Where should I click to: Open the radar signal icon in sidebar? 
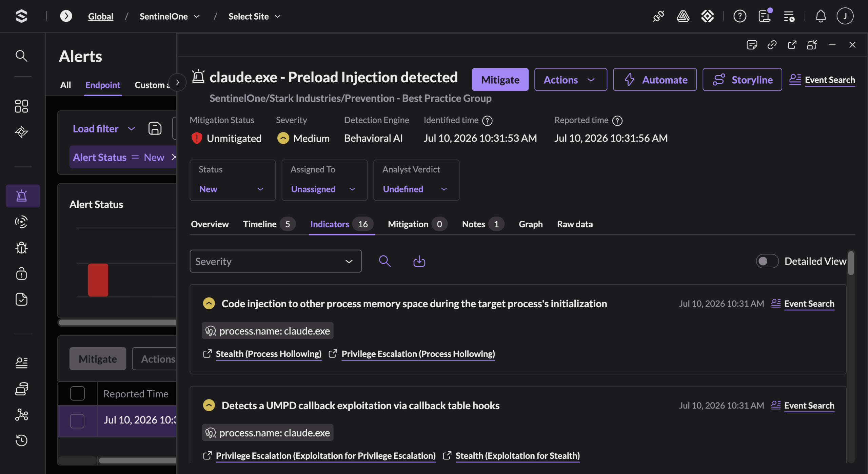pos(21,222)
